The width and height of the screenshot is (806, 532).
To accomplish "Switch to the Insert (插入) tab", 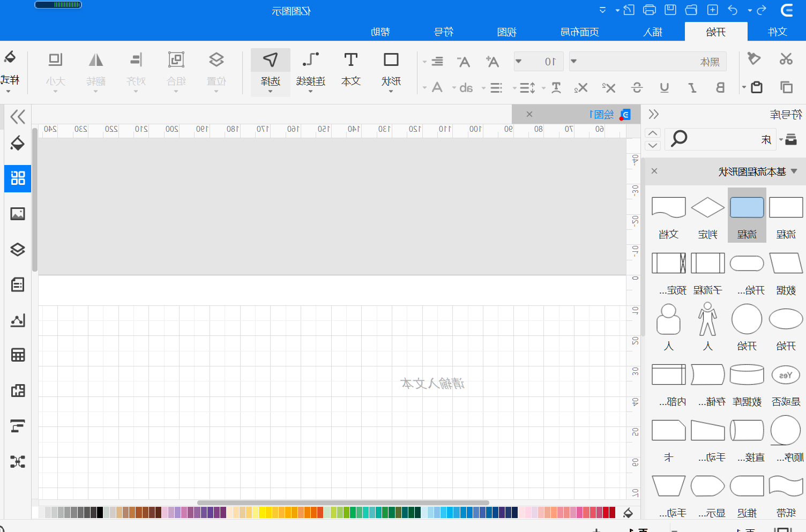I will (x=653, y=32).
